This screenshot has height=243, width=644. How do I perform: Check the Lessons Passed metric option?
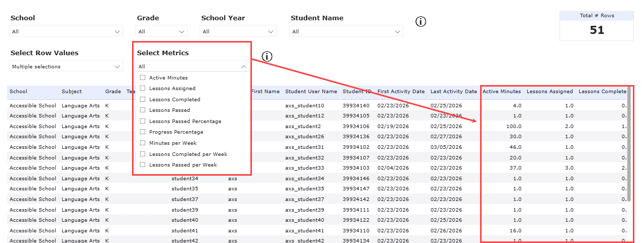pos(143,110)
